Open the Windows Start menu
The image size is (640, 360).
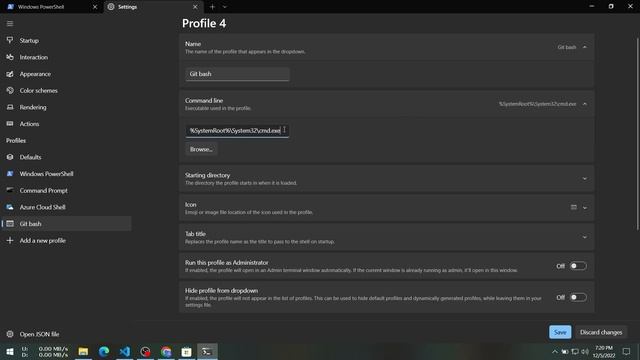(10, 351)
